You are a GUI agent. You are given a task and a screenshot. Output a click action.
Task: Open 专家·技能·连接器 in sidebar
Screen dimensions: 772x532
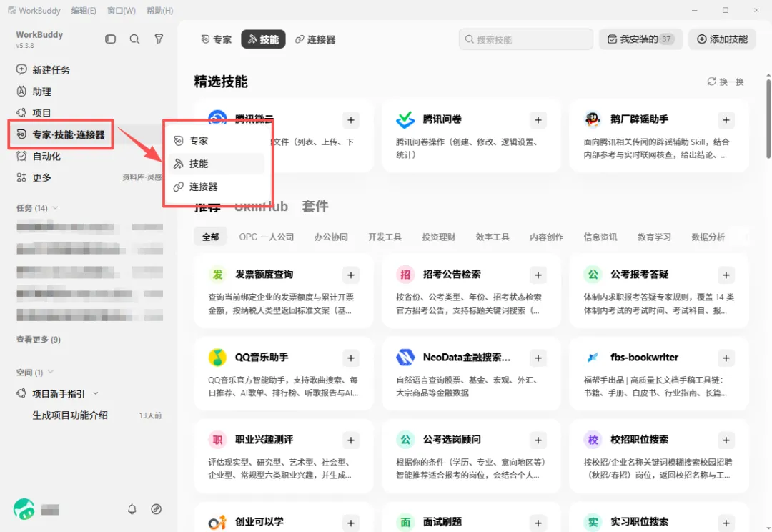(61, 134)
